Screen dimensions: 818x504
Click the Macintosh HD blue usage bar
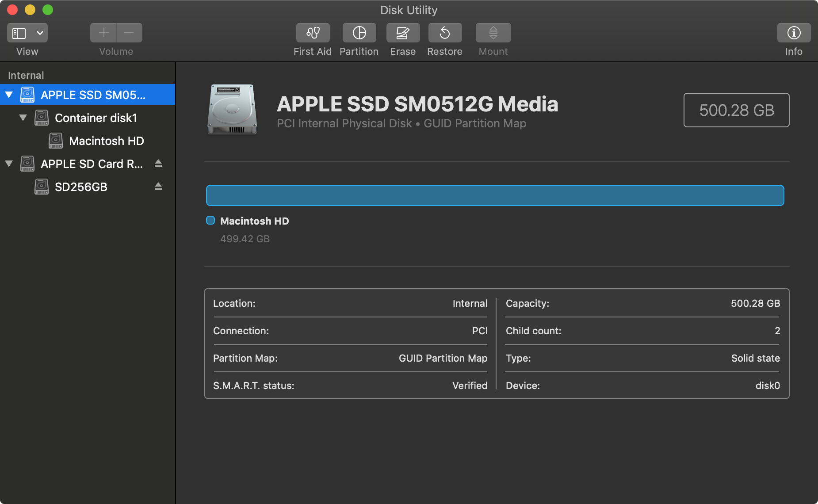(x=495, y=195)
